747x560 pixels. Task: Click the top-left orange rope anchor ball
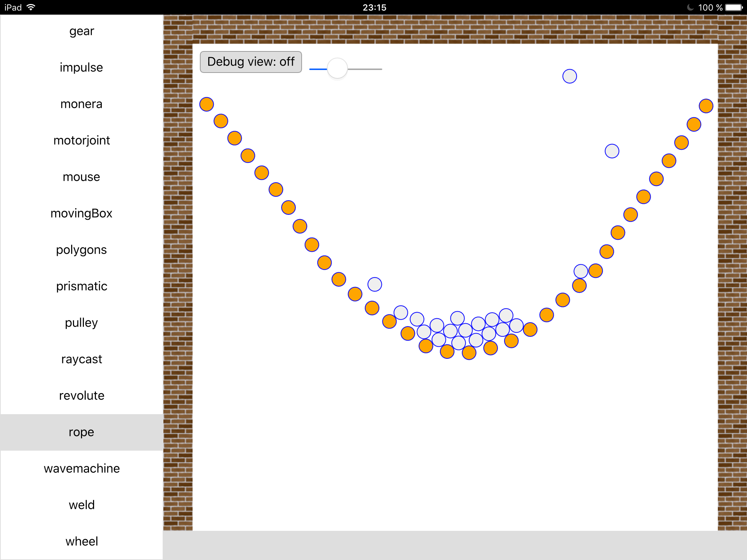pyautogui.click(x=206, y=104)
